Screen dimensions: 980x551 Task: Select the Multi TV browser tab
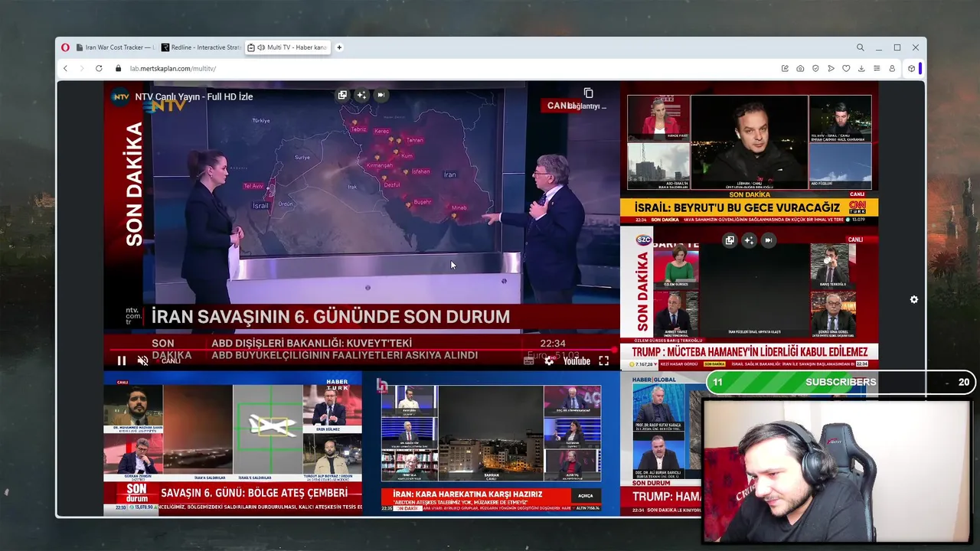(289, 47)
